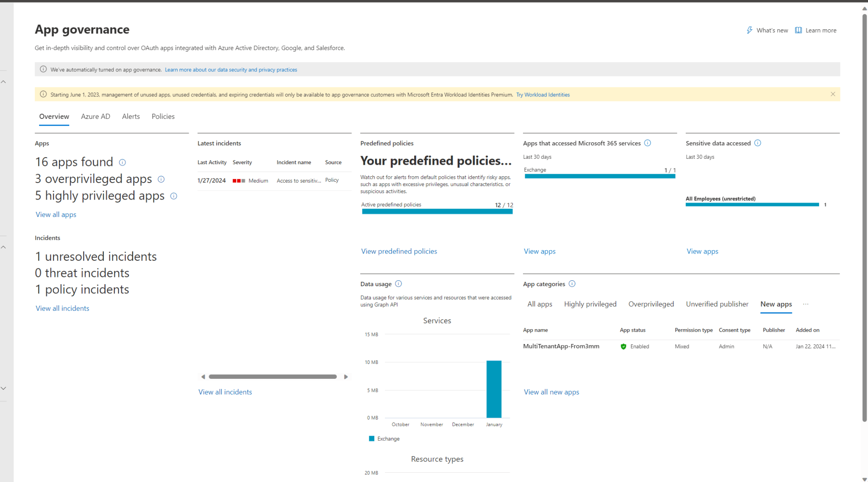Click 'View all new apps'
868x482 pixels.
coord(551,392)
